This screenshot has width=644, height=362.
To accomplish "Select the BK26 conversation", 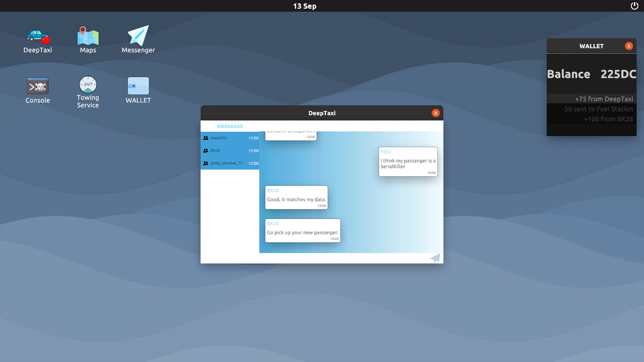I will click(230, 150).
